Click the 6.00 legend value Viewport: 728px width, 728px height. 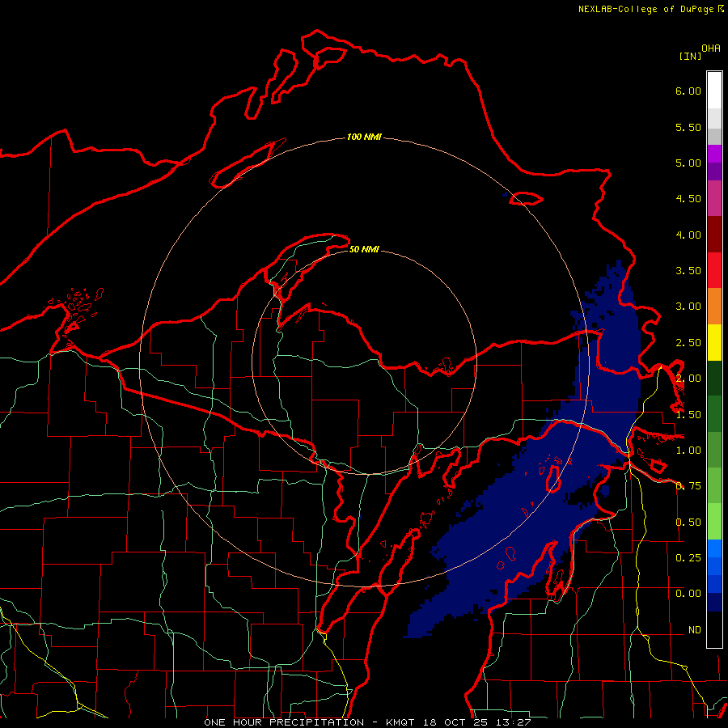point(688,91)
